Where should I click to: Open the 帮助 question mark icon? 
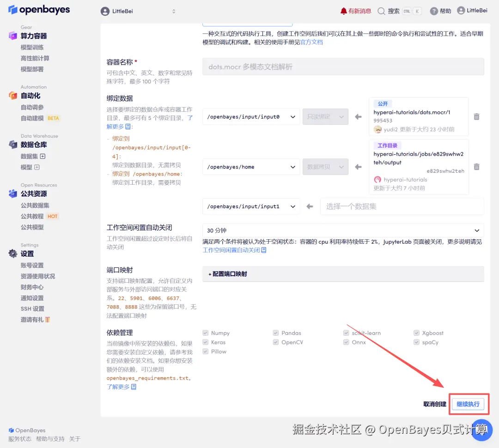click(434, 11)
